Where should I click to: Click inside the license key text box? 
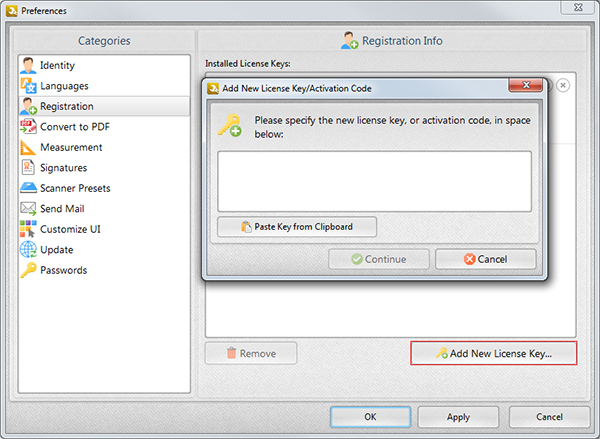[374, 181]
